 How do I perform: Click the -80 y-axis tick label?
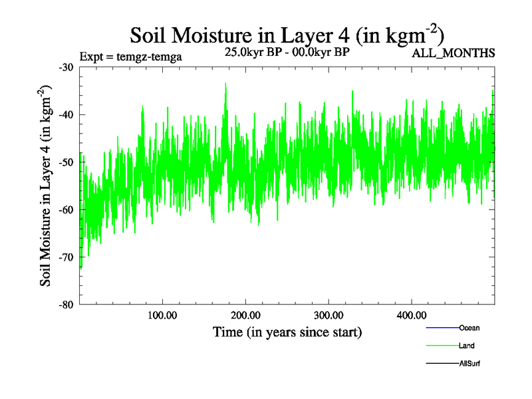pyautogui.click(x=66, y=305)
